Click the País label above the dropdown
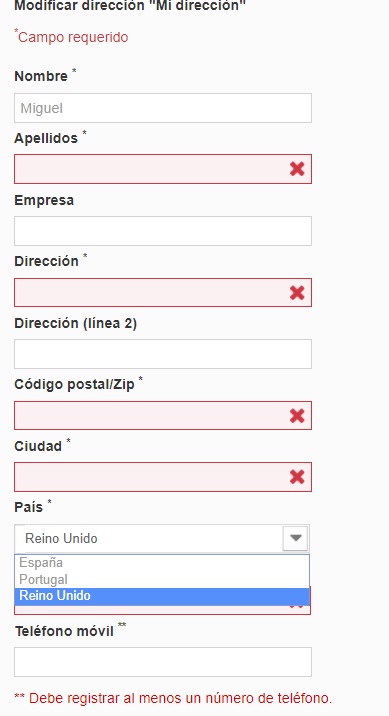Viewport: 389px width, 716px height. 28,507
